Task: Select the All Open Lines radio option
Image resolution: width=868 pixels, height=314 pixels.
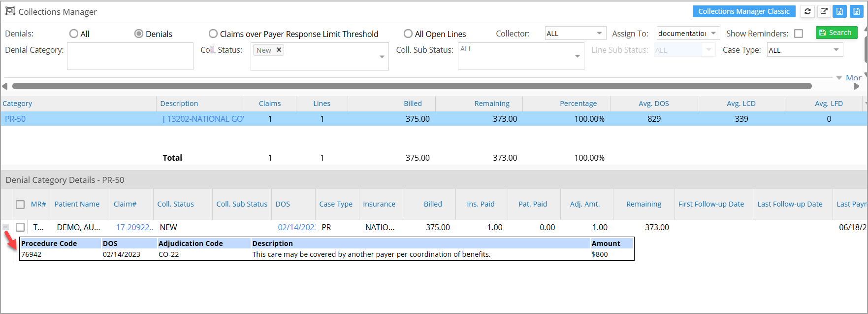Action: [408, 34]
